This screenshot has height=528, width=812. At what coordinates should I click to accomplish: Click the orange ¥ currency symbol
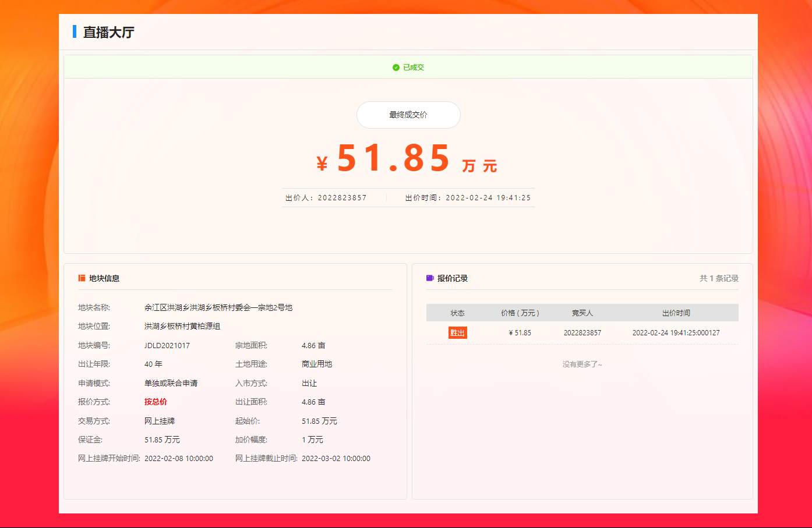click(x=322, y=164)
